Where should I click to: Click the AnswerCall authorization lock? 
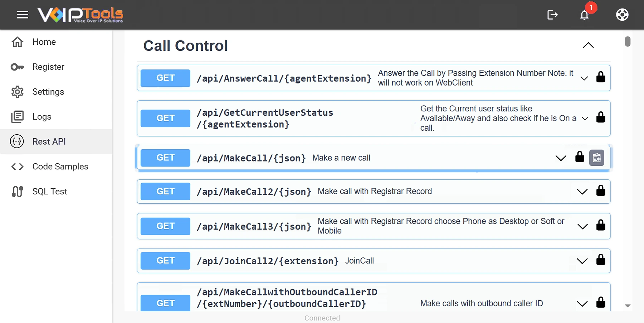click(x=601, y=77)
